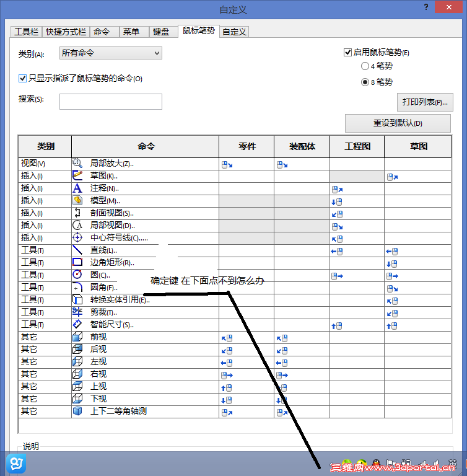Click the 左视 left view cube icon
The image size is (467, 476).
click(x=77, y=361)
